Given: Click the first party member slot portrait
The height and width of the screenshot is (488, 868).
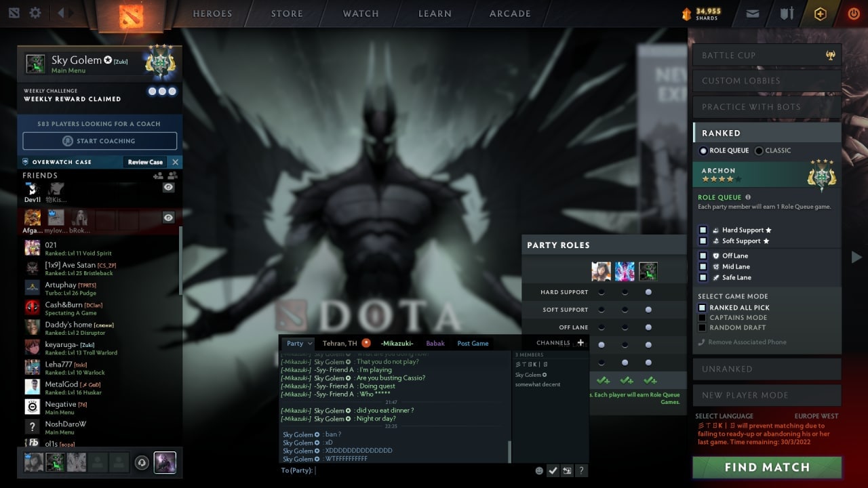Looking at the screenshot, I should coord(33,462).
